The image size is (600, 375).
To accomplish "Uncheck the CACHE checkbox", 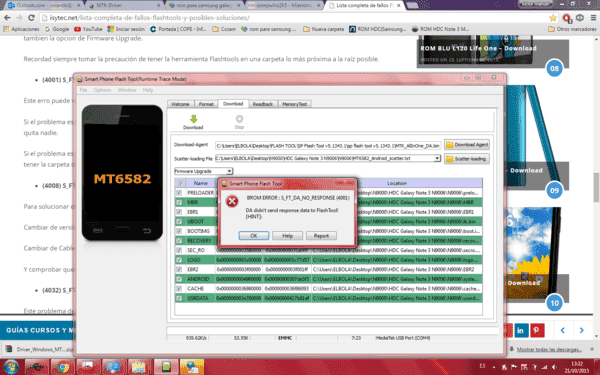I will tap(179, 289).
